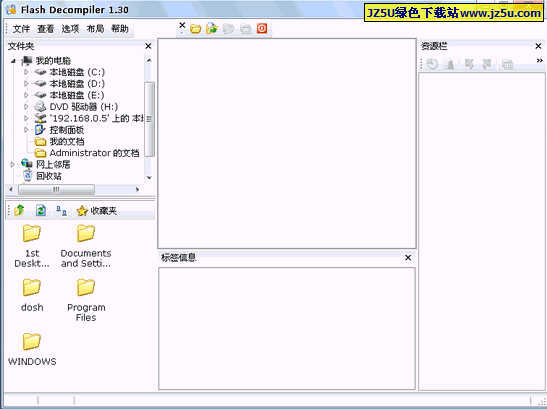Click the Flash Decompiler title bar app icon

pyautogui.click(x=11, y=9)
